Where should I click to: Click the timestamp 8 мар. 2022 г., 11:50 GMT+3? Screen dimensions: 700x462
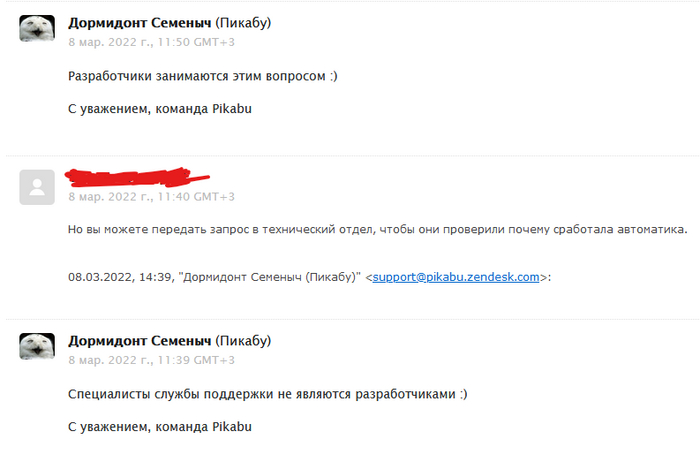point(151,43)
